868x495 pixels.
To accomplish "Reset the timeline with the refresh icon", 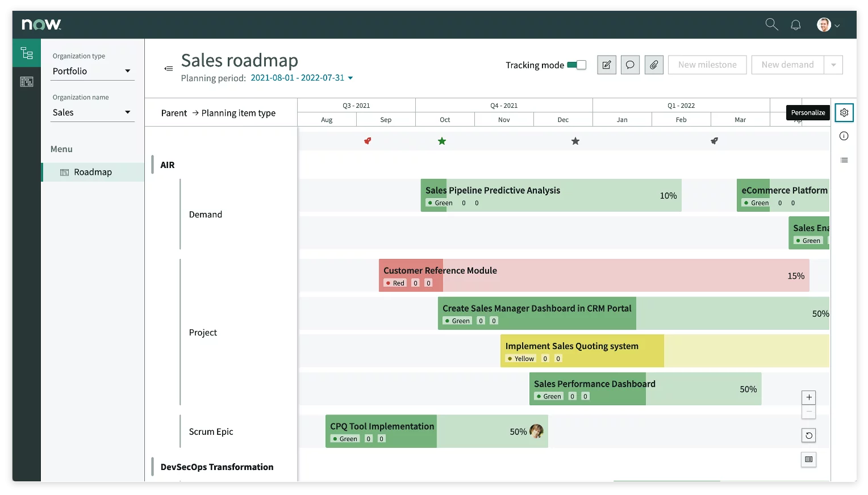I will (808, 435).
